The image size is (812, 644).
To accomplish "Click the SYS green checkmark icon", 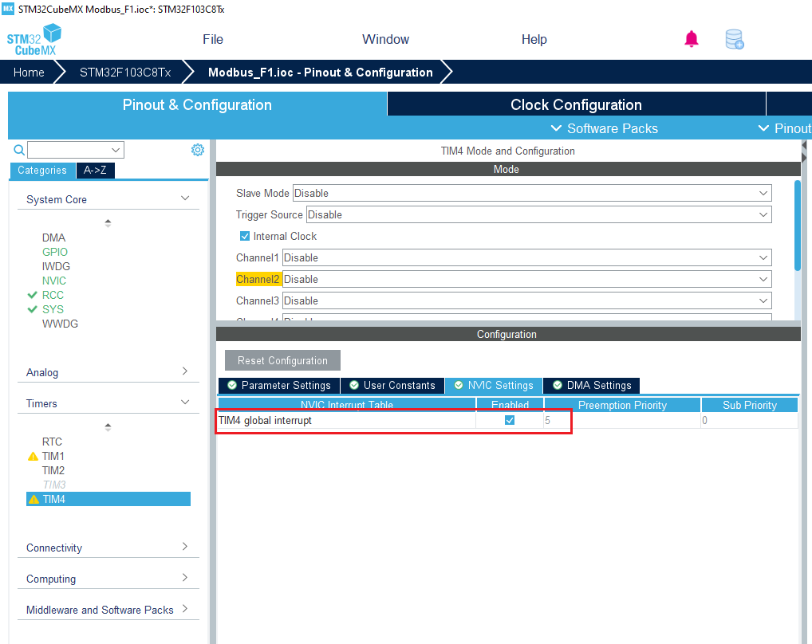I will click(32, 309).
